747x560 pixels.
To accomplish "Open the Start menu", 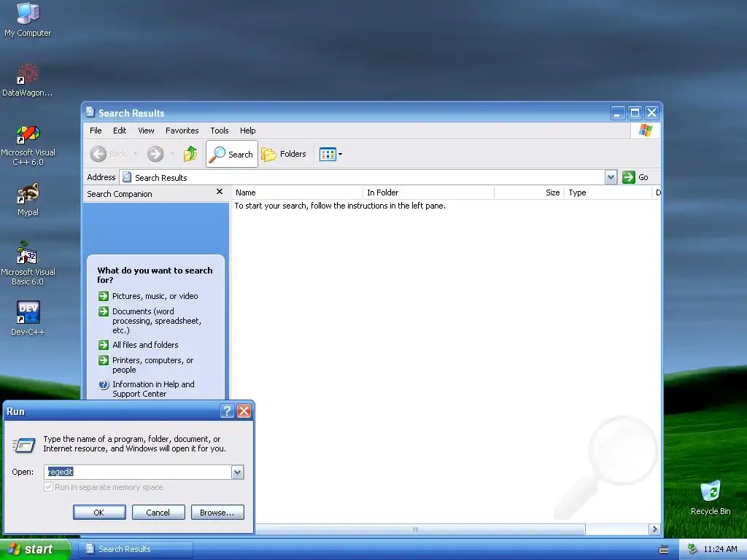I will pos(35,549).
